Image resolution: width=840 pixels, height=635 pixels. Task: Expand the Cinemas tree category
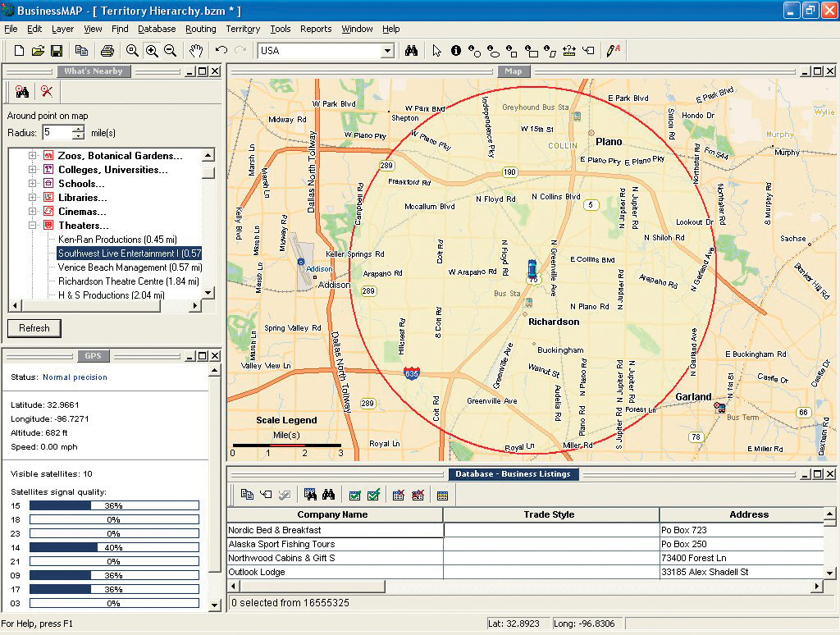pos(33,212)
